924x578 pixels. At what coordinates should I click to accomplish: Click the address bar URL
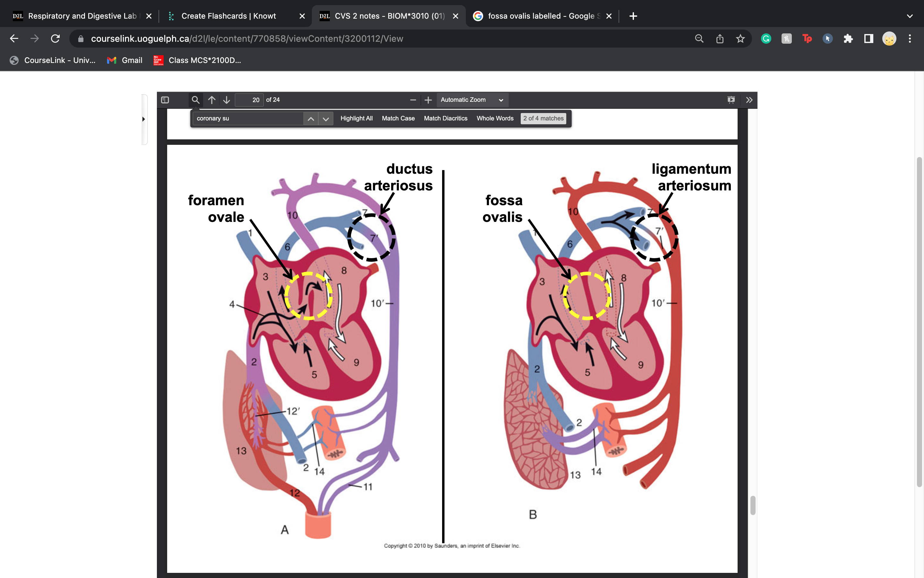point(247,39)
